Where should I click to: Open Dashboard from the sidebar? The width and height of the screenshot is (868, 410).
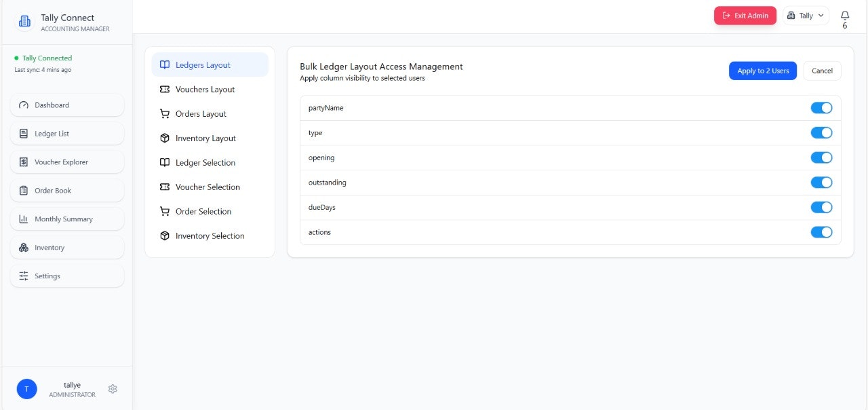tap(67, 105)
